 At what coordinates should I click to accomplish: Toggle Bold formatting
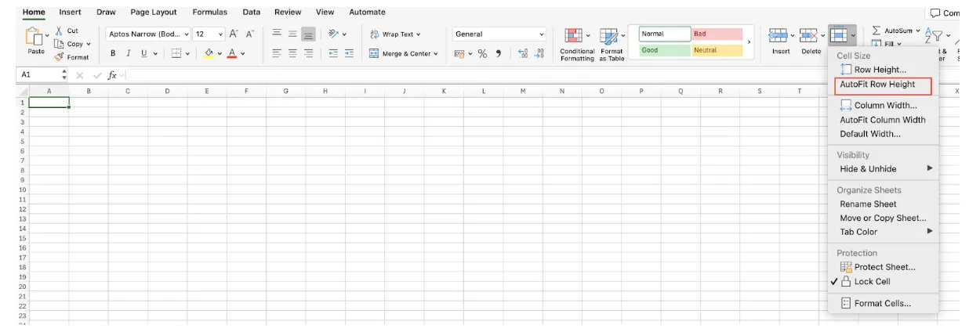click(x=113, y=54)
